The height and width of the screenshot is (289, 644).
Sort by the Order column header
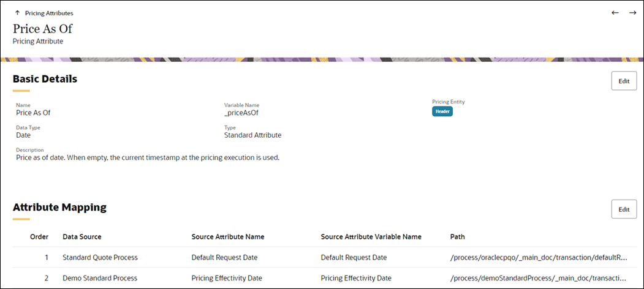(39, 236)
